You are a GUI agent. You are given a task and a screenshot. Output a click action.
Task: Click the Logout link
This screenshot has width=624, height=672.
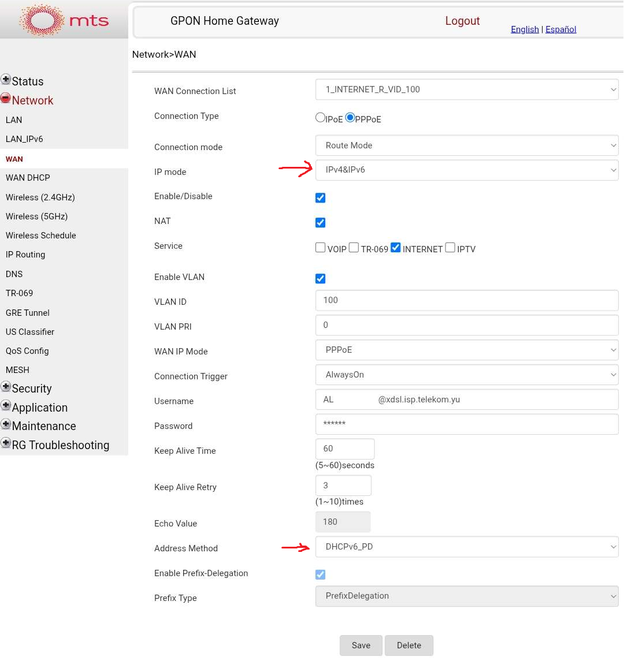point(462,21)
